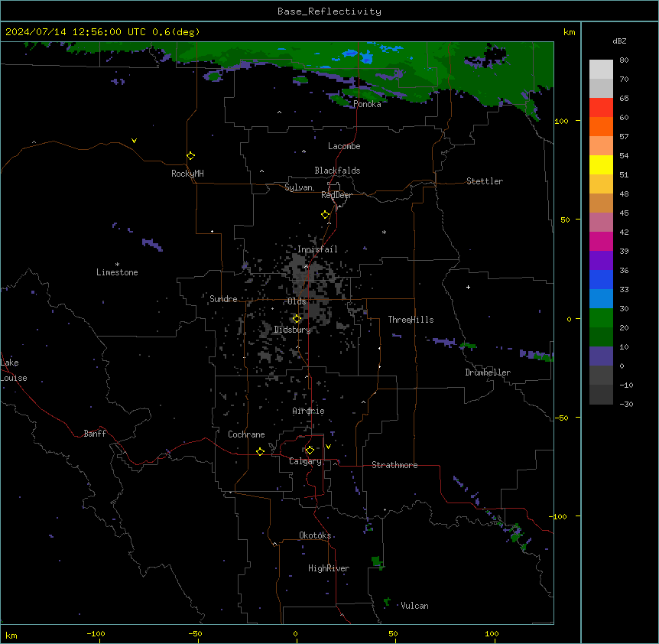Click the Innisfail city label
The image size is (659, 644).
pos(317,249)
